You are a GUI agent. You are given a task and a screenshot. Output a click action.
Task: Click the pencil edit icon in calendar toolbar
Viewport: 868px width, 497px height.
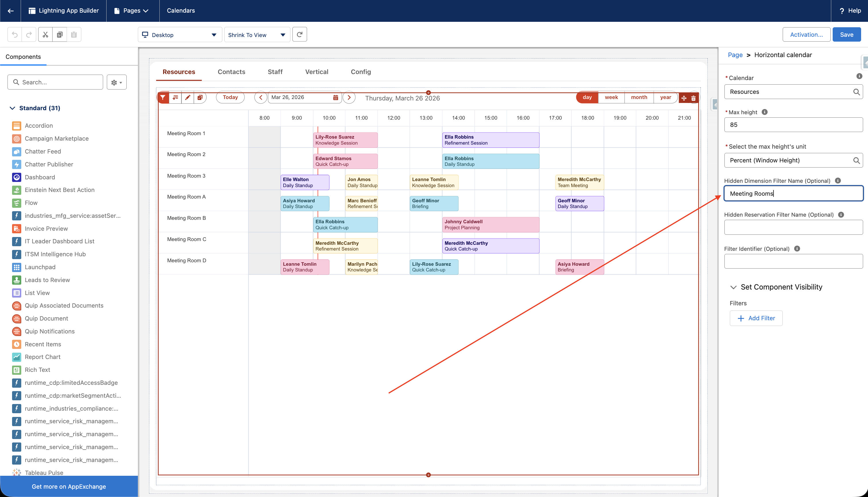pyautogui.click(x=188, y=98)
